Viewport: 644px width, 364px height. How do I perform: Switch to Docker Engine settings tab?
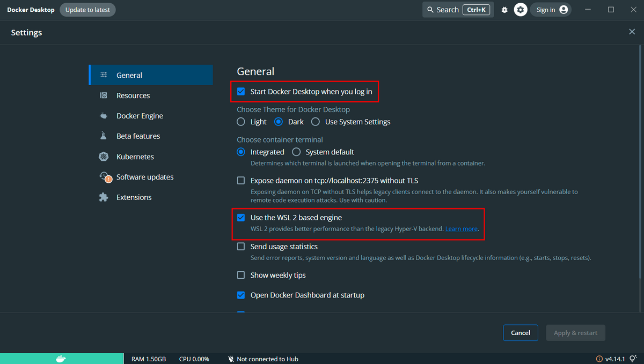[140, 116]
